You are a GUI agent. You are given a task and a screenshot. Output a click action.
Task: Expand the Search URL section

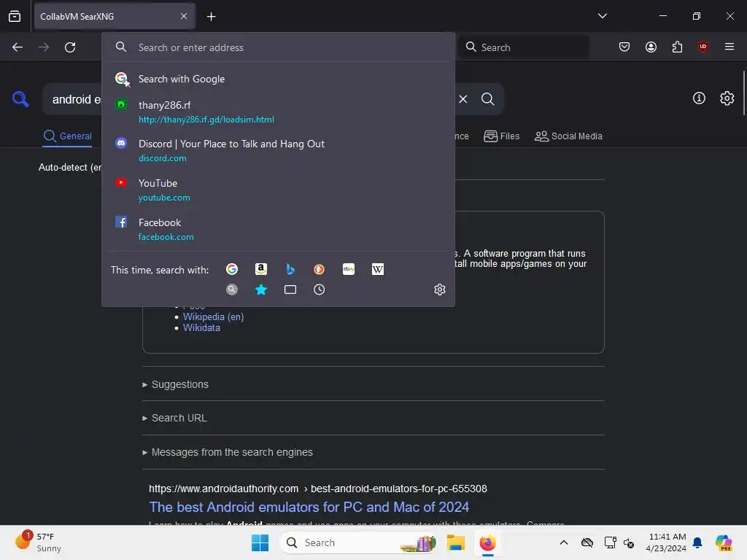[x=174, y=418]
